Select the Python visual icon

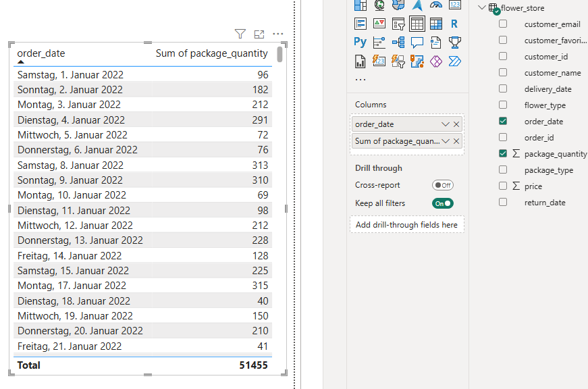tap(360, 42)
